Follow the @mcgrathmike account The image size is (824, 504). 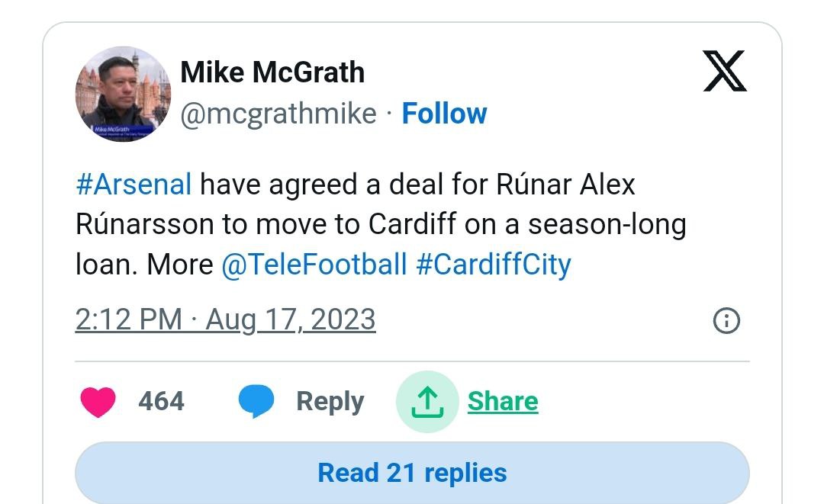click(x=444, y=114)
